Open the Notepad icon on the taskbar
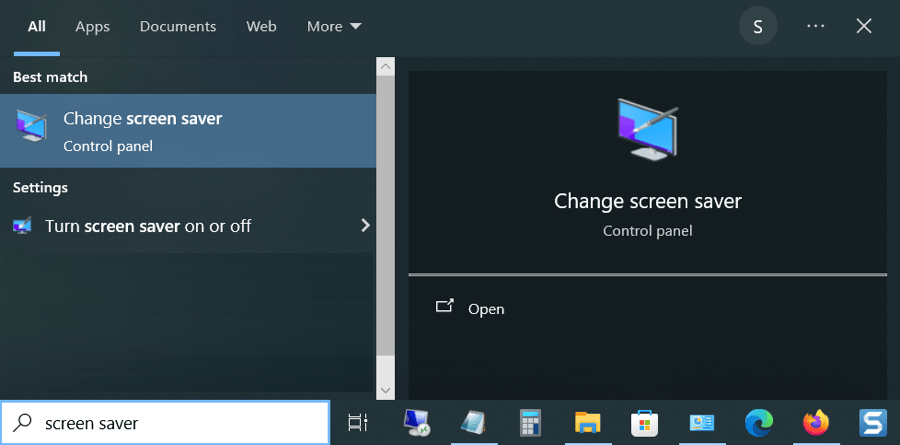This screenshot has height=445, width=900. (474, 424)
